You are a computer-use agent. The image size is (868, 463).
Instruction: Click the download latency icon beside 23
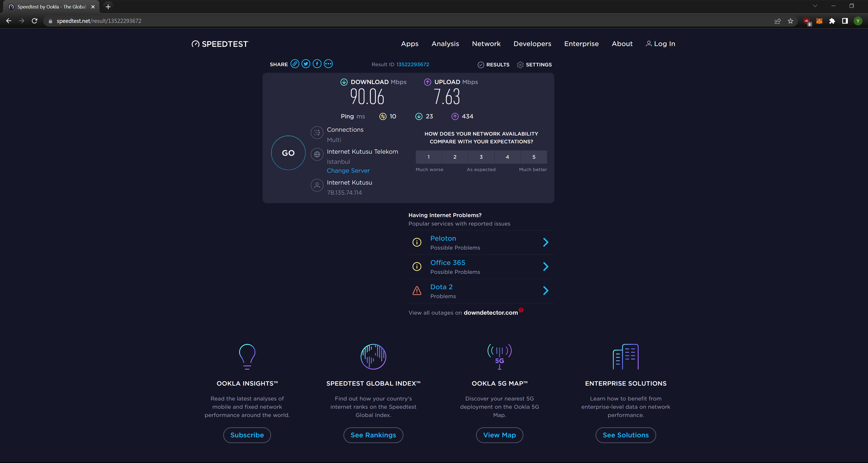coord(419,116)
